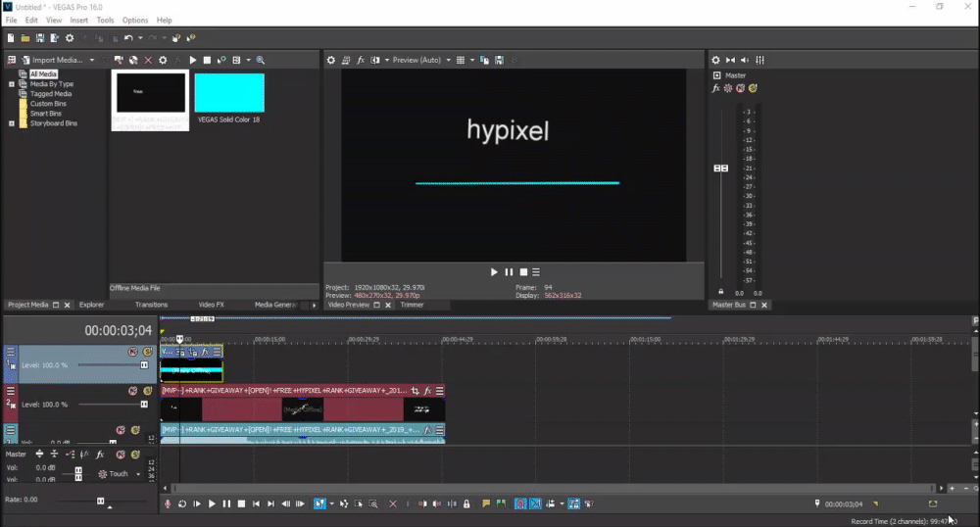Click Master Bus audio properties gear
Image resolution: width=980 pixels, height=527 pixels.
715,60
